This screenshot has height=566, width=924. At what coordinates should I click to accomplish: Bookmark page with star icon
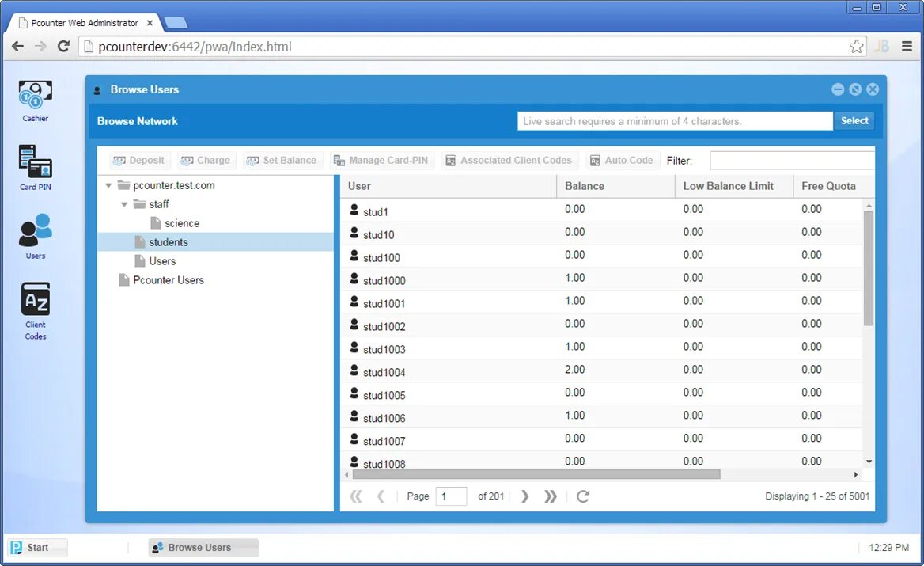[856, 47]
